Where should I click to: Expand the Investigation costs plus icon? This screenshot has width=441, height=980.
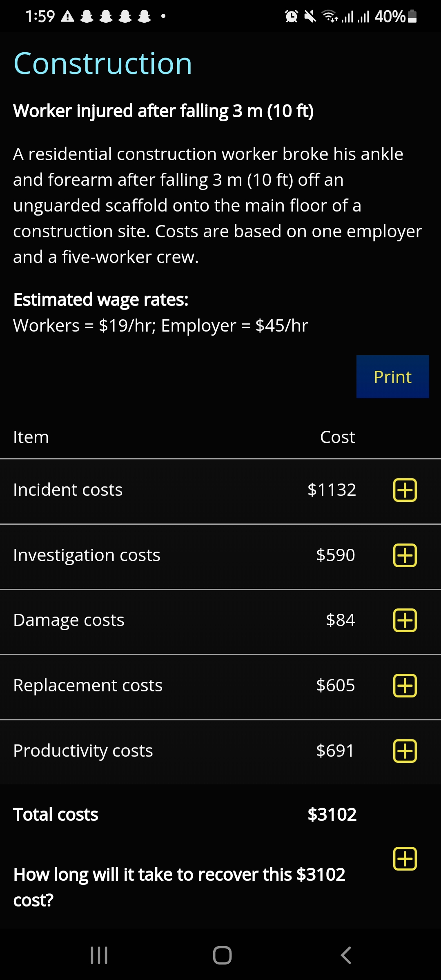coord(405,555)
